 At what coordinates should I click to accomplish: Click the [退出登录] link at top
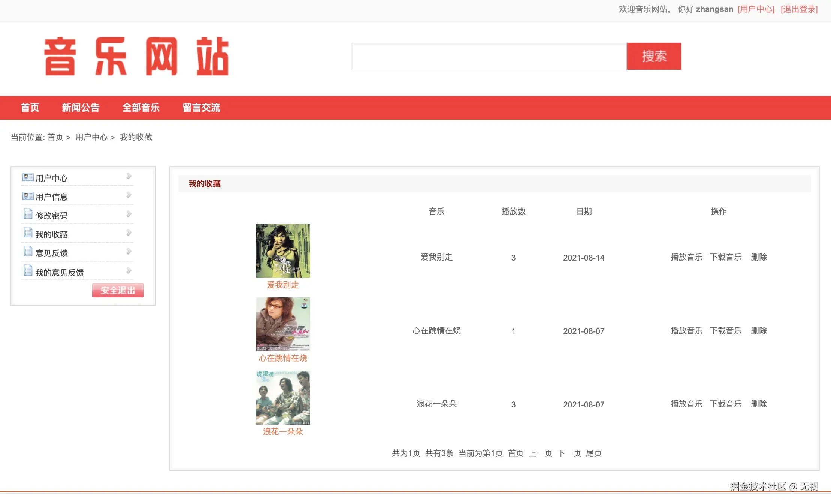pyautogui.click(x=799, y=9)
